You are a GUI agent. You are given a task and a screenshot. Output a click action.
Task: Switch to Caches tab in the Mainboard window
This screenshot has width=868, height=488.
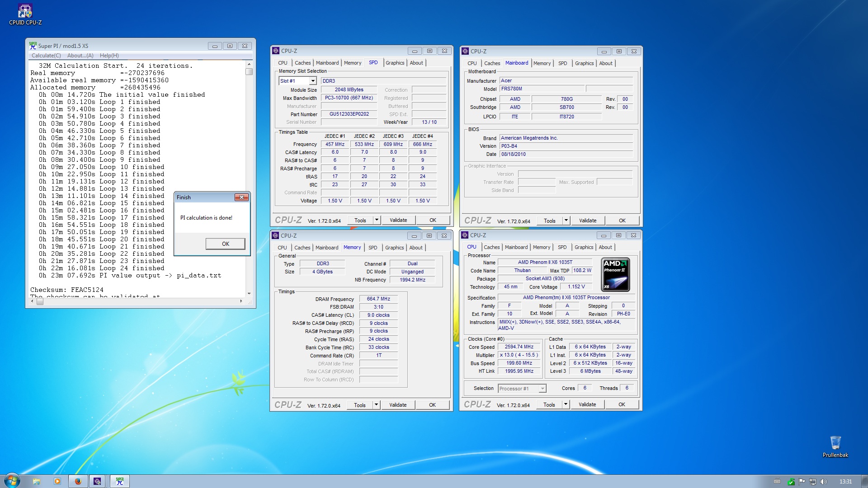point(492,63)
